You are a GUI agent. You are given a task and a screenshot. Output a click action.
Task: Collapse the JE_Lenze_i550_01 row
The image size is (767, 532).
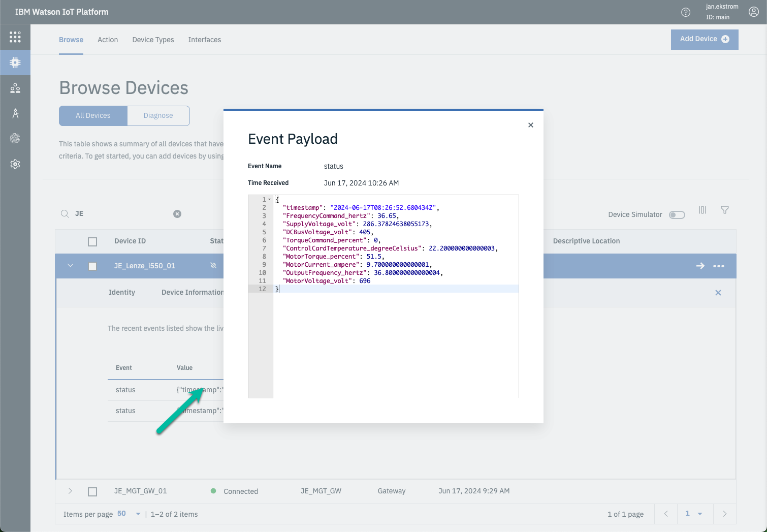[x=70, y=266]
